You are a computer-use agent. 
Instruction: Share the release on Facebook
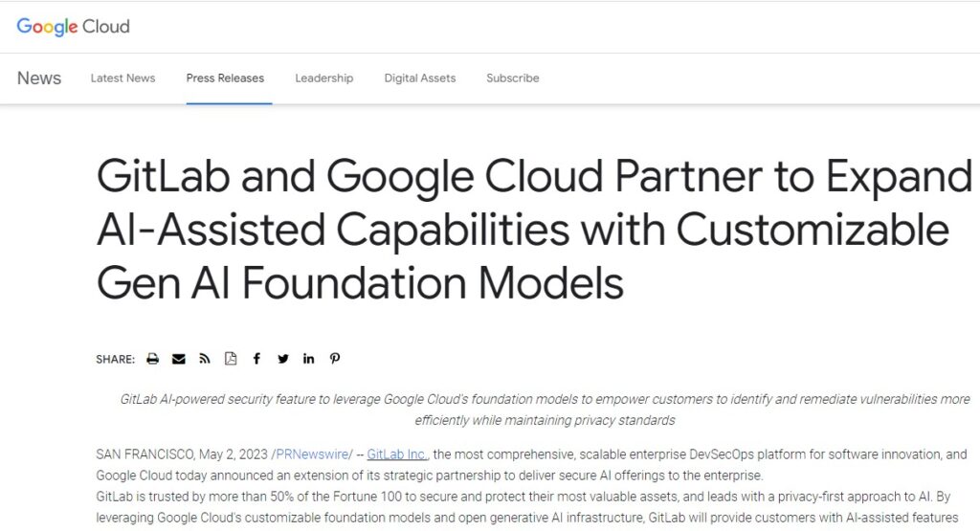click(256, 359)
